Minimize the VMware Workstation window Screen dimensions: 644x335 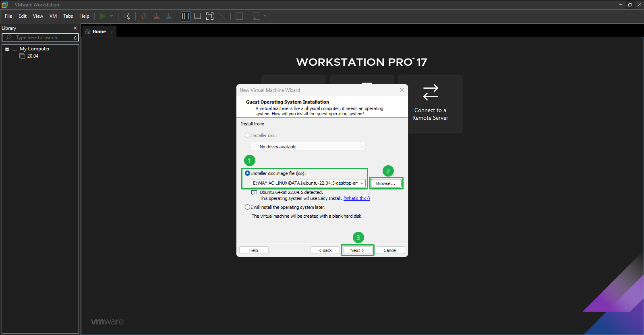(620, 5)
